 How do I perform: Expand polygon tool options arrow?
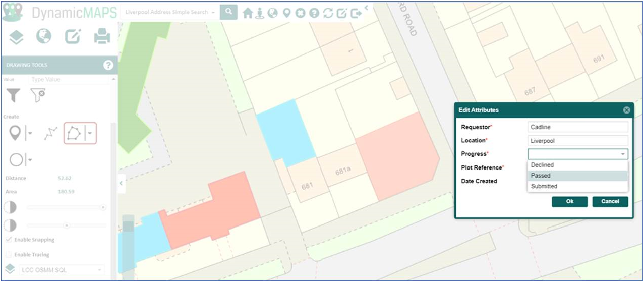90,134
